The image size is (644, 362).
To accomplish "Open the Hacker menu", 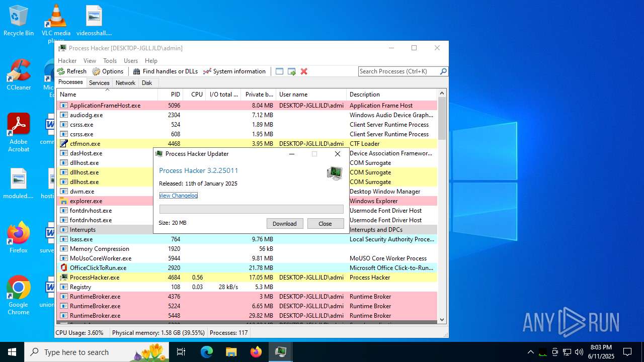I will [x=67, y=61].
